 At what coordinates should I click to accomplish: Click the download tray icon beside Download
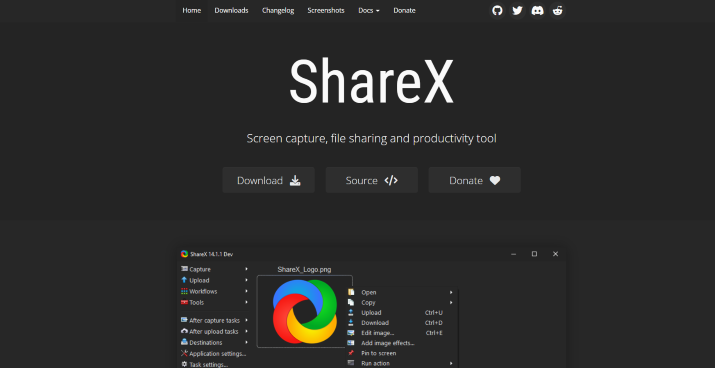pyautogui.click(x=295, y=181)
